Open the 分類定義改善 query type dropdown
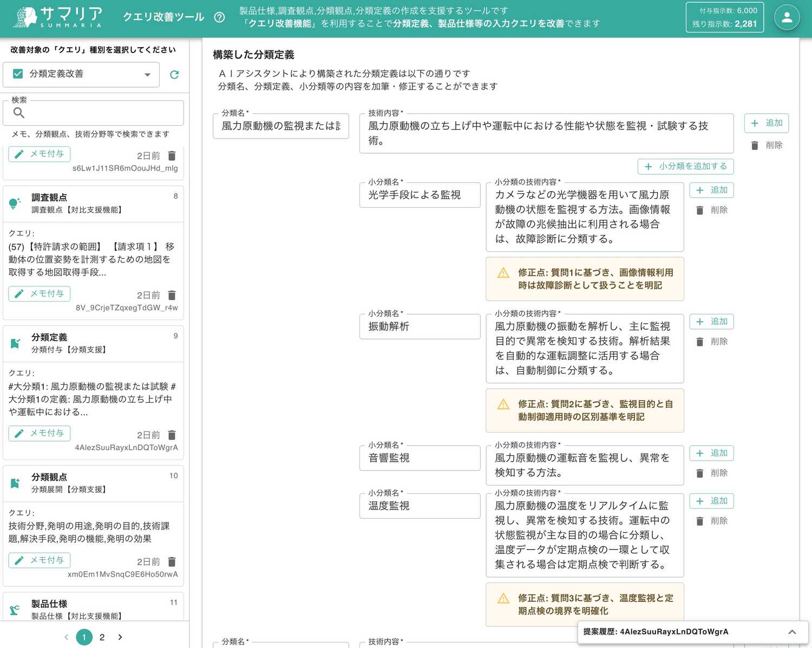The height and width of the screenshot is (648, 812). [x=81, y=74]
